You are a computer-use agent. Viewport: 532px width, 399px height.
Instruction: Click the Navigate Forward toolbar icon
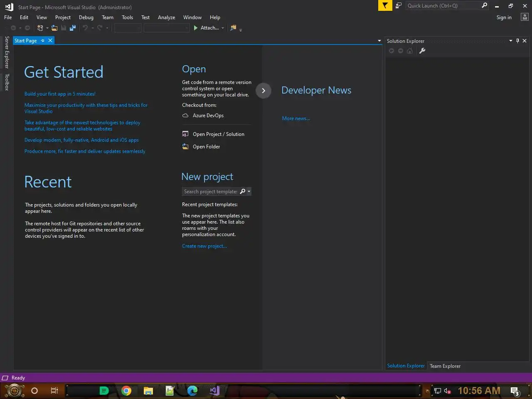coord(27,28)
